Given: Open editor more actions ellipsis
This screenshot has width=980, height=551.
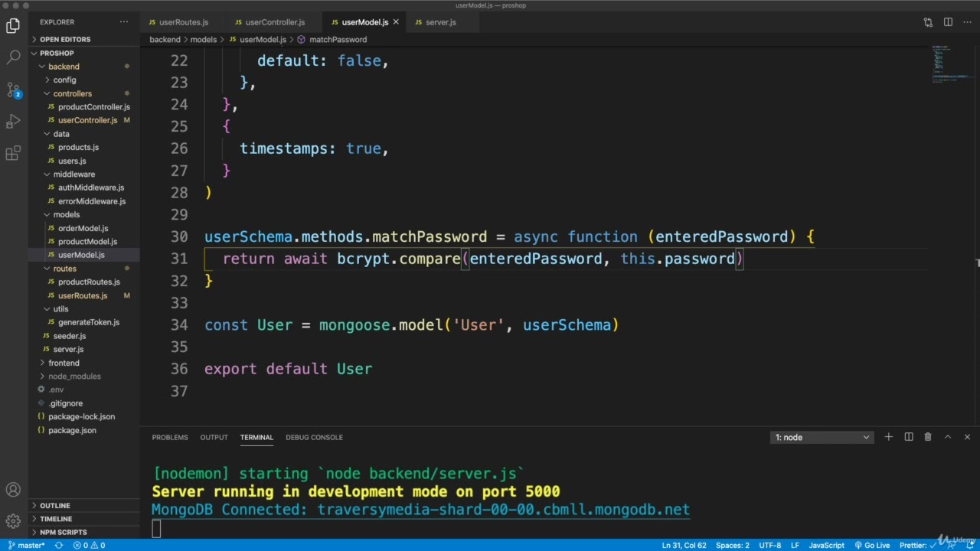Looking at the screenshot, I should click(967, 22).
